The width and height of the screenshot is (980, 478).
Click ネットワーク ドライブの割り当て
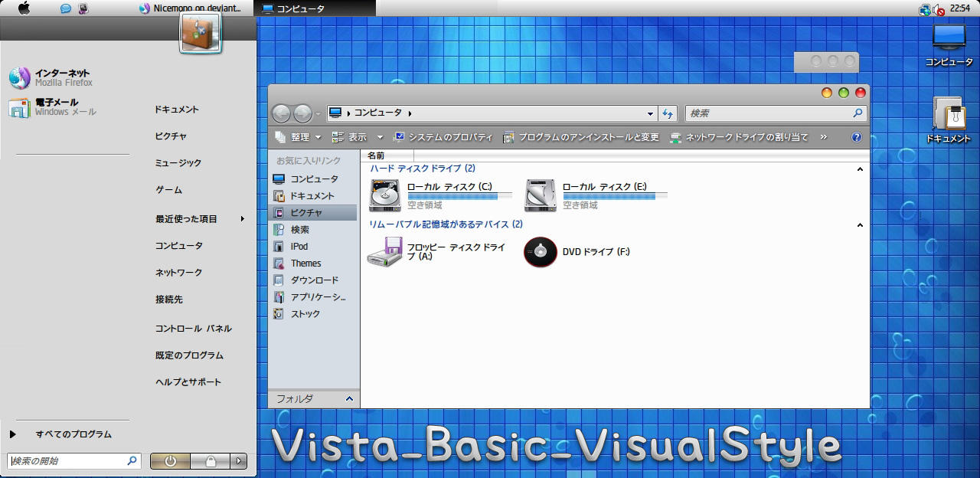coord(739,137)
